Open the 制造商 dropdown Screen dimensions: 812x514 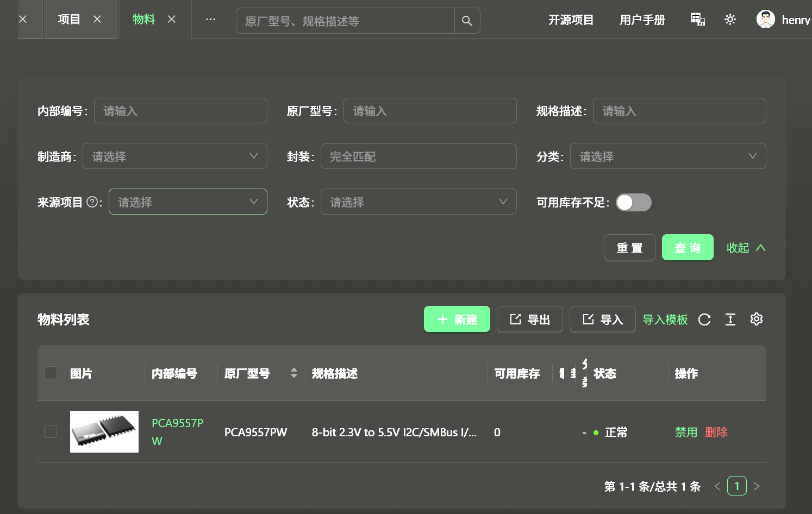[174, 156]
